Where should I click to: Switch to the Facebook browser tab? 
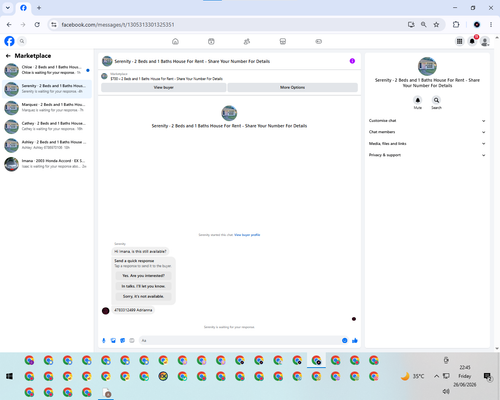(23, 8)
